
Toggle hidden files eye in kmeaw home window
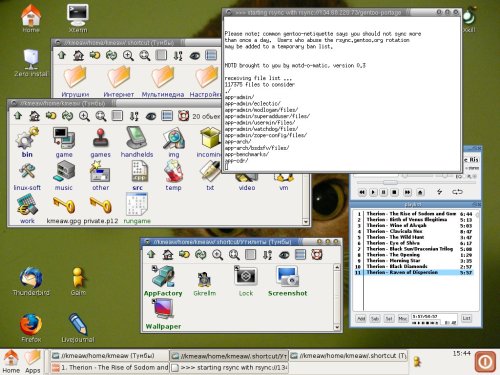pos(151,116)
